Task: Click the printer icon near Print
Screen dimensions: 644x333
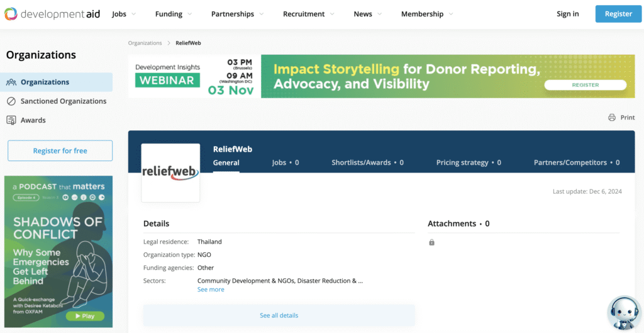Action: point(611,118)
